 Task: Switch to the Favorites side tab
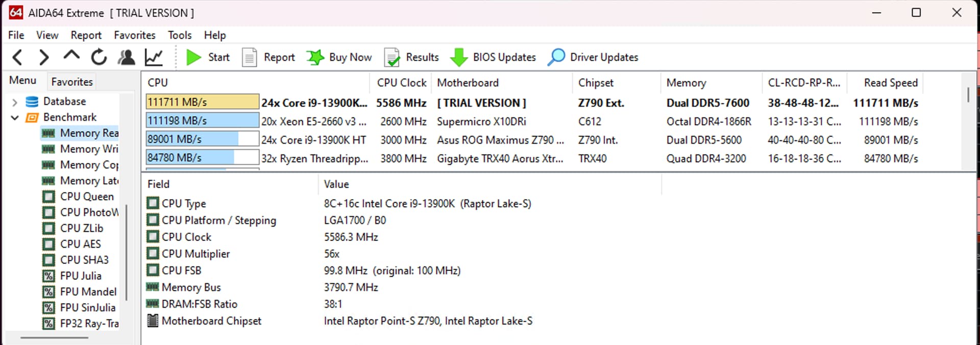coord(72,82)
